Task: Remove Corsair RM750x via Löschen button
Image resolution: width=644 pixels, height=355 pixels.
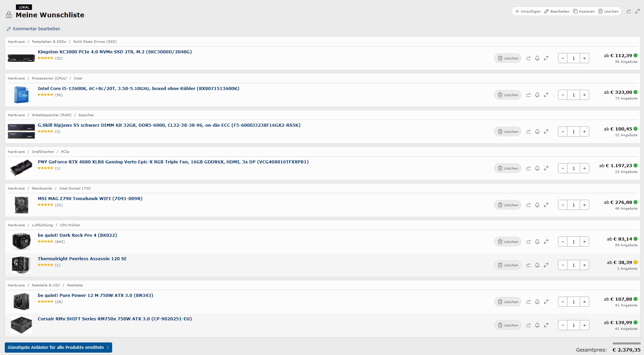Action: point(508,325)
